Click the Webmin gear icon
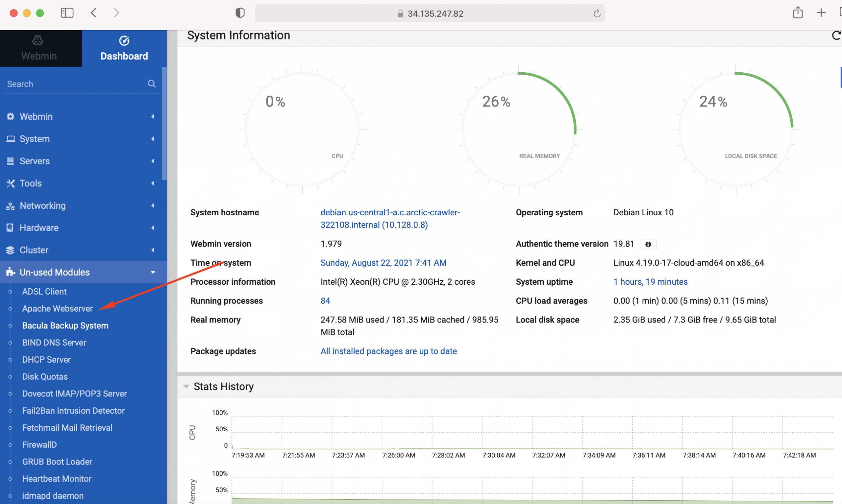Image resolution: width=842 pixels, height=504 pixels. coord(11,116)
